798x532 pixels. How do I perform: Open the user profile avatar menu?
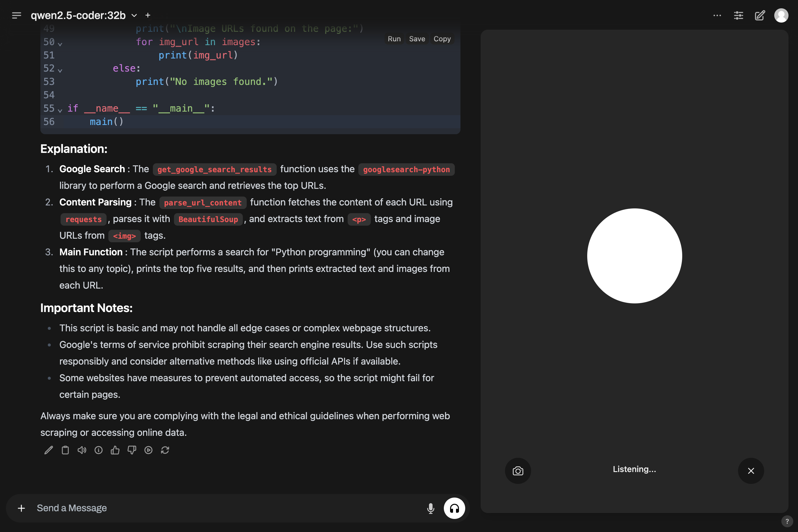781,15
